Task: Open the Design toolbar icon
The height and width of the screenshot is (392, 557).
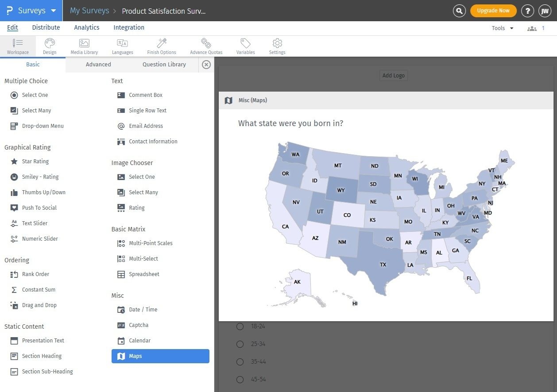Action: 50,46
